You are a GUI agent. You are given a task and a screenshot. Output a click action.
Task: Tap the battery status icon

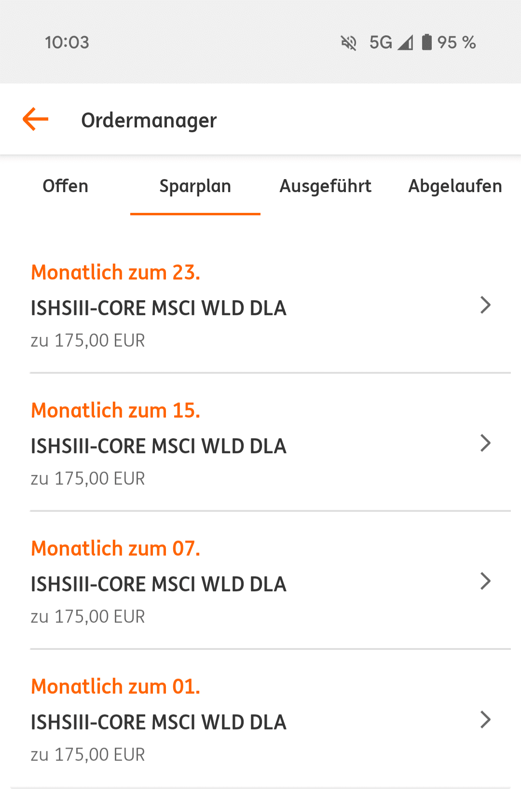pos(426,42)
